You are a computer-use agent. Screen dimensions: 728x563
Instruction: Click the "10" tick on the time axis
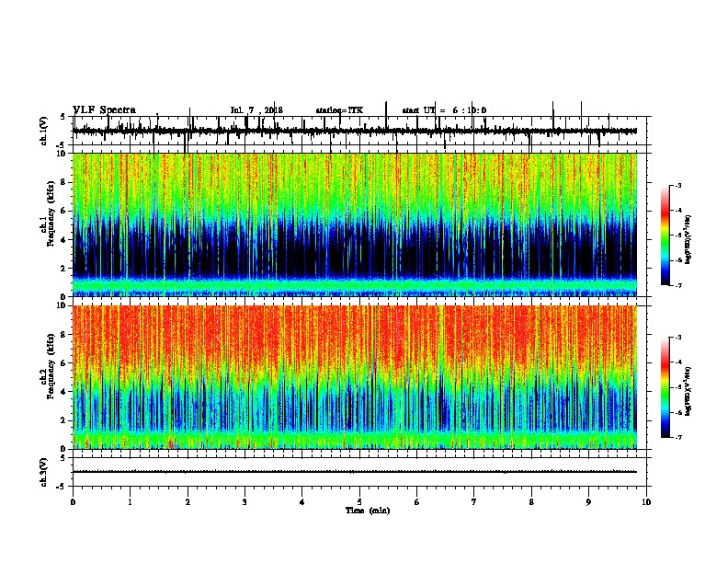[x=646, y=502]
